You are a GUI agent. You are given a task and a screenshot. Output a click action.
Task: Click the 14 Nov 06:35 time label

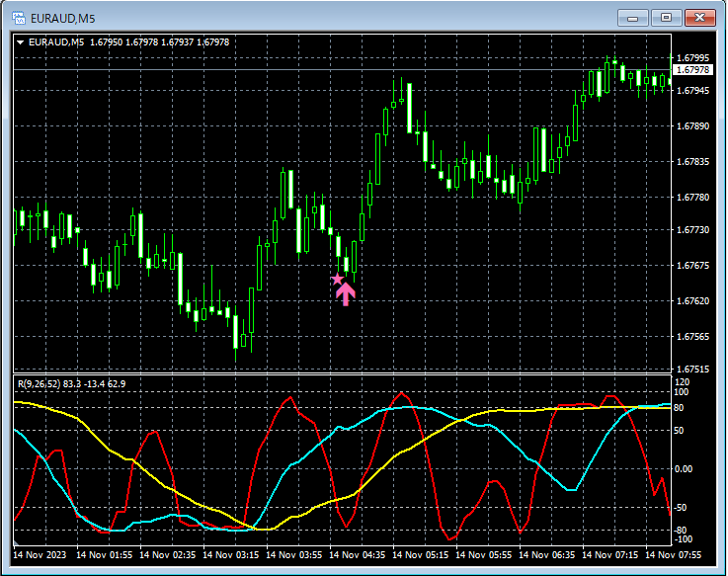click(547, 554)
